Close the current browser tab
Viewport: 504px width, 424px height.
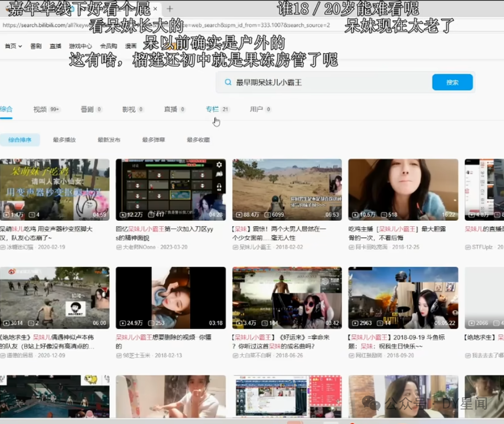[155, 9]
